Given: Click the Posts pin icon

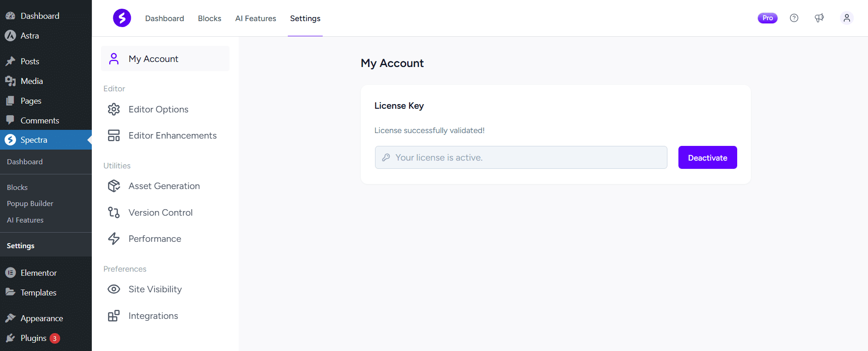Looking at the screenshot, I should click(x=10, y=61).
